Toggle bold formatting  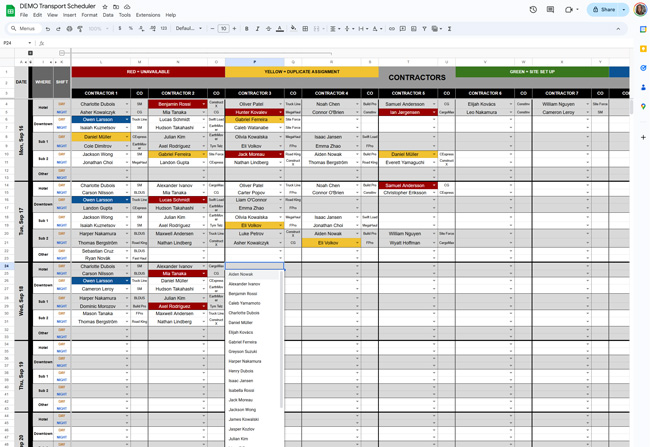click(246, 29)
